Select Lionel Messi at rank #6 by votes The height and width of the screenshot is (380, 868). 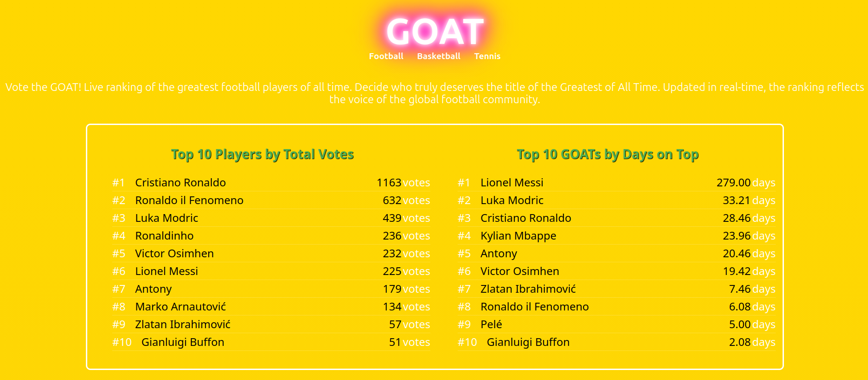click(166, 271)
